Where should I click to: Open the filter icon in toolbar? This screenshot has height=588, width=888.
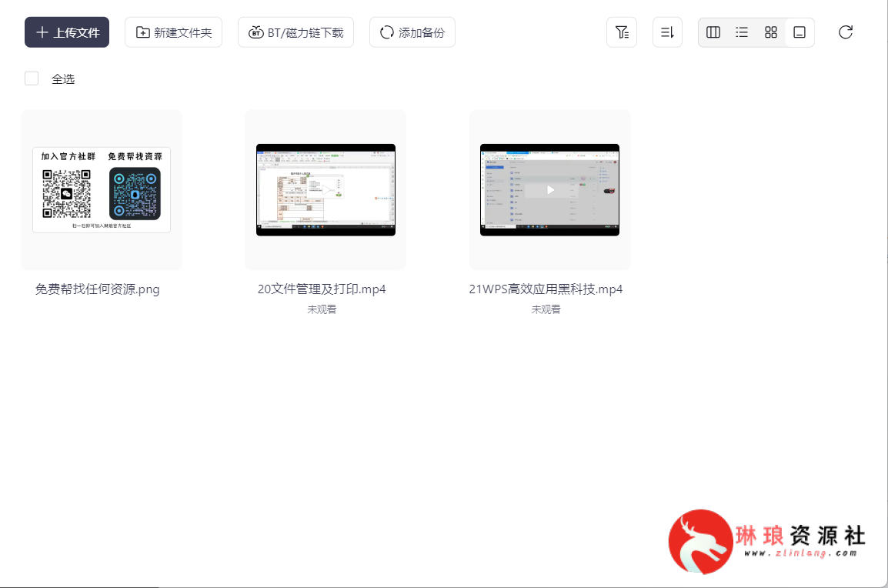pos(622,32)
